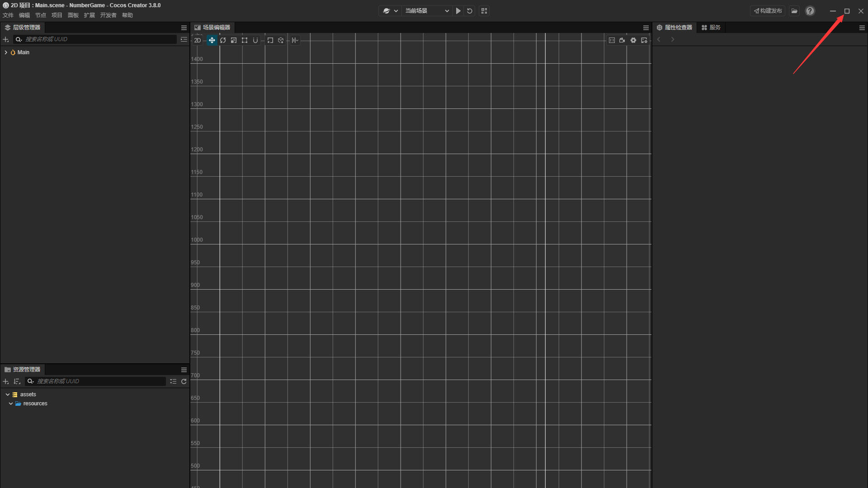Toggle the 2D view mode button

coord(198,40)
